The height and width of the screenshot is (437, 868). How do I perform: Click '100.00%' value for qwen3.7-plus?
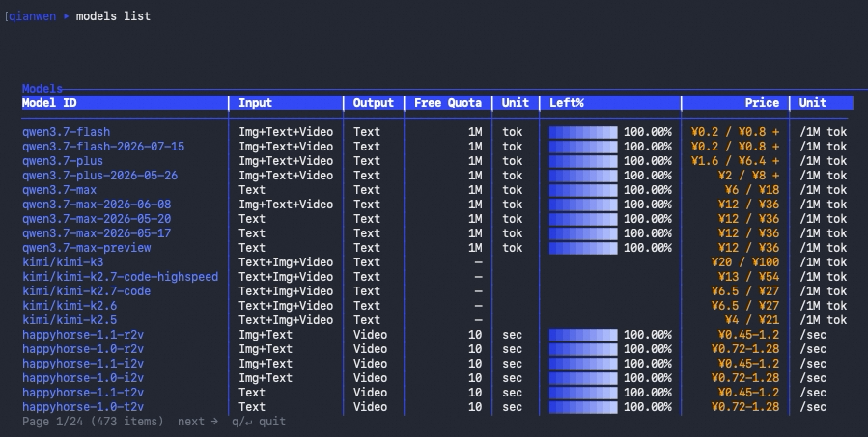(x=648, y=161)
